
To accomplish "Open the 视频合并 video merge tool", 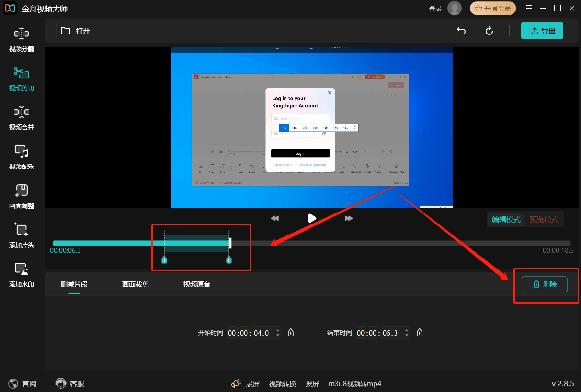I will point(22,118).
